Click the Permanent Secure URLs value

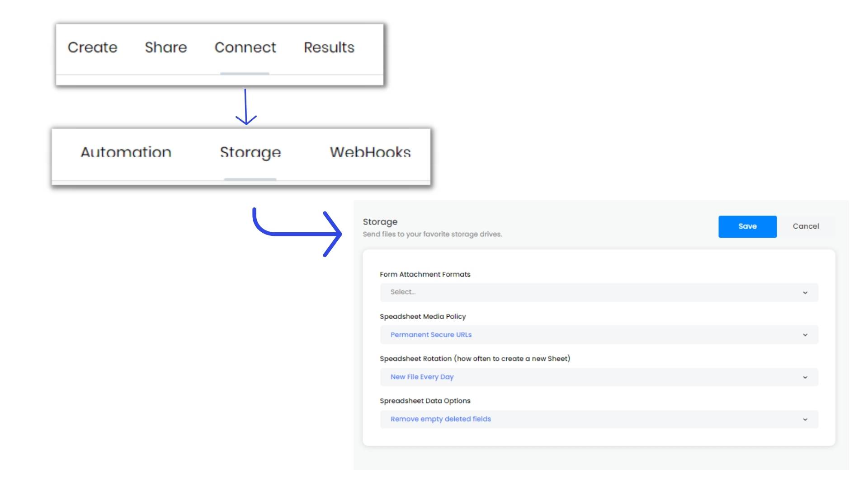click(x=431, y=335)
